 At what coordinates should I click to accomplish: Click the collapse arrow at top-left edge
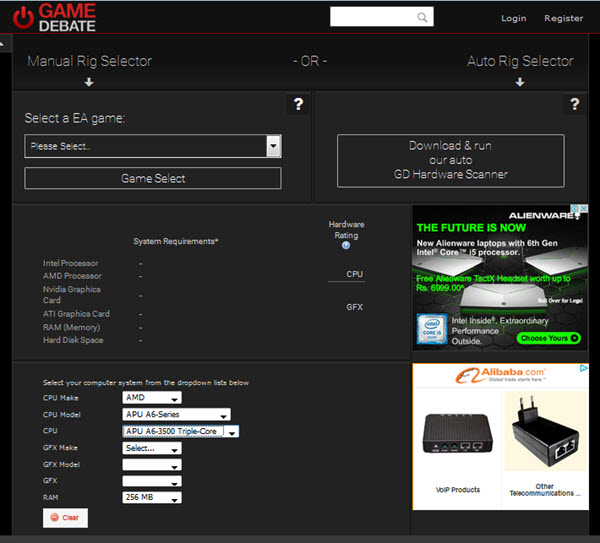pos(2,44)
